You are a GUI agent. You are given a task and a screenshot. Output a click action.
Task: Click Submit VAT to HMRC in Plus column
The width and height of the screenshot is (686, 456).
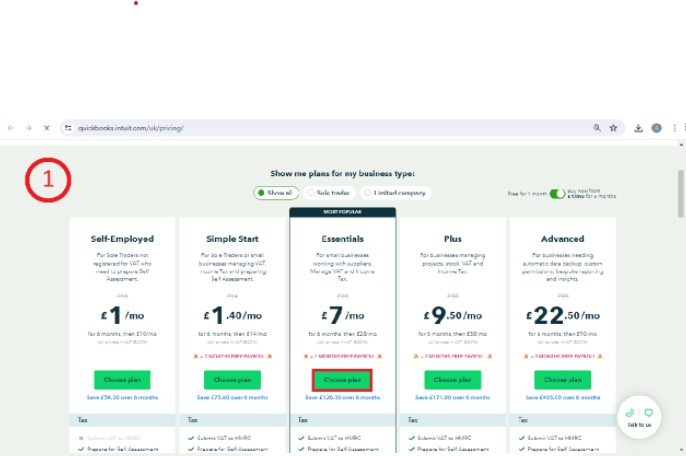tap(444, 438)
